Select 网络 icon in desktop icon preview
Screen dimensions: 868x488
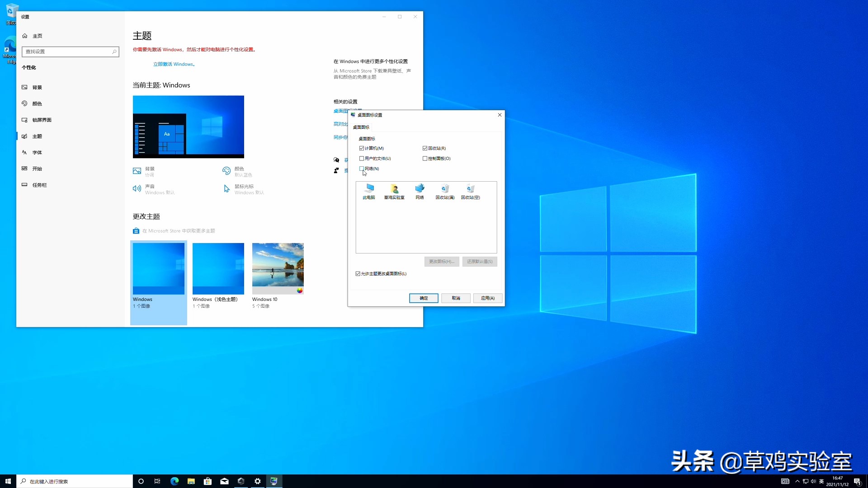point(420,190)
